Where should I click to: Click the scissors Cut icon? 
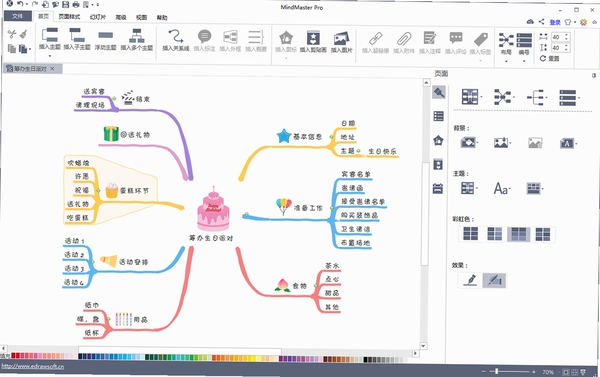coord(12,34)
